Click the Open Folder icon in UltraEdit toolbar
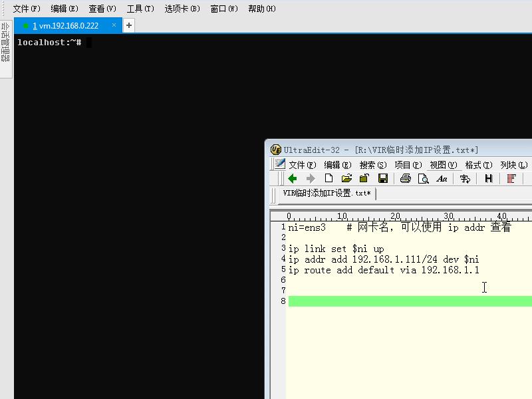 point(346,178)
